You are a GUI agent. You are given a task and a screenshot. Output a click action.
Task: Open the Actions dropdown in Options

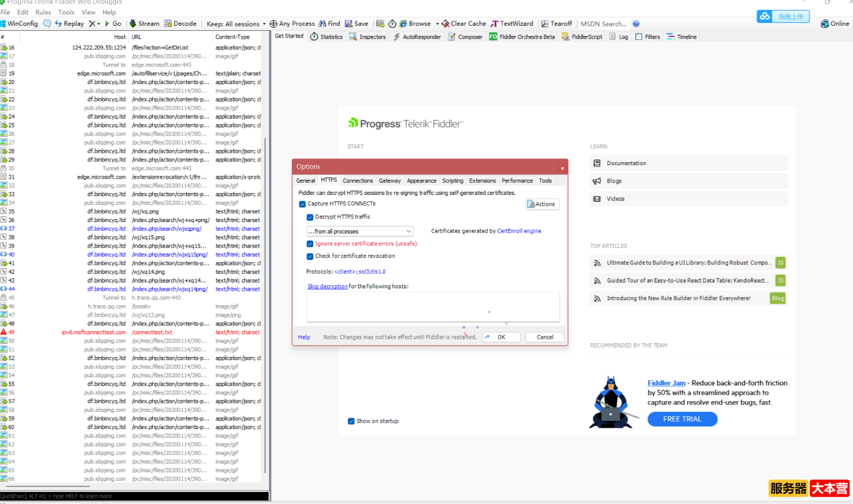tap(542, 204)
